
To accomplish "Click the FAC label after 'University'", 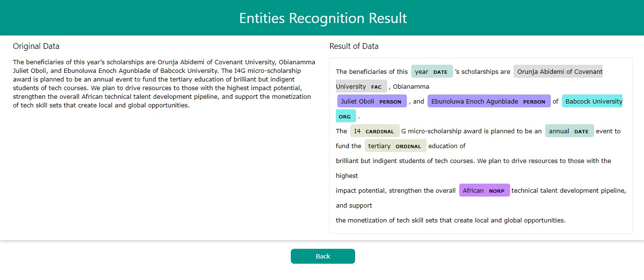I will click(376, 87).
